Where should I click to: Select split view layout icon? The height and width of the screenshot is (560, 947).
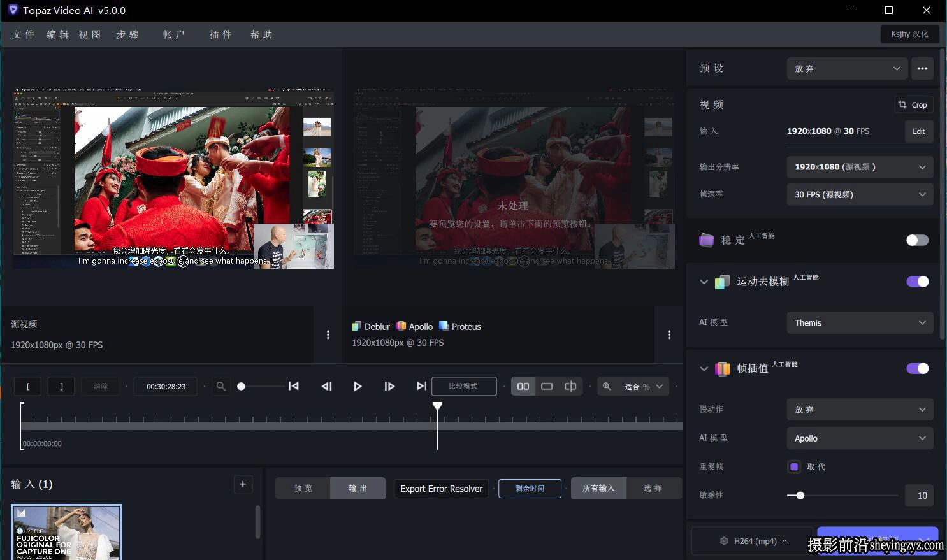pyautogui.click(x=570, y=386)
